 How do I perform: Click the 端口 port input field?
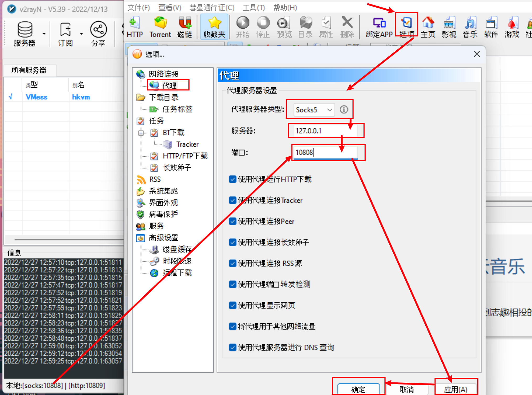(325, 152)
